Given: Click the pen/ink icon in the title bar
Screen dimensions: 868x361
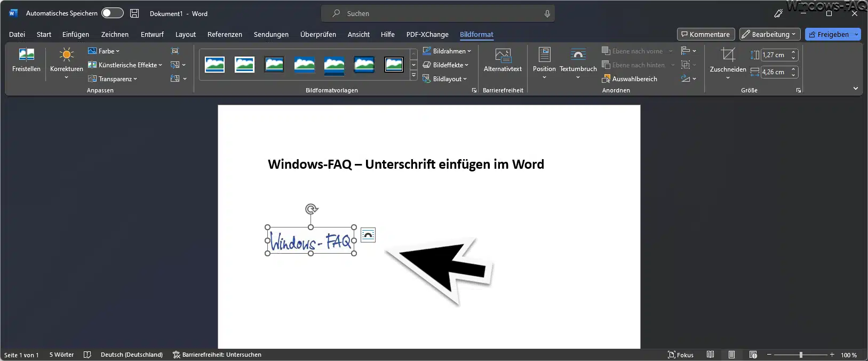Looking at the screenshot, I should coord(778,13).
